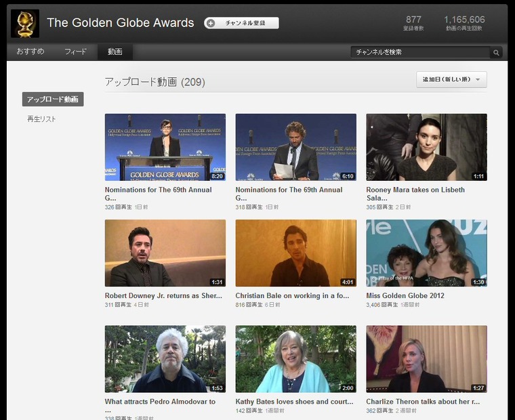Click the 877 subscriber count
Viewport: 515px width, 420px height.
[413, 20]
